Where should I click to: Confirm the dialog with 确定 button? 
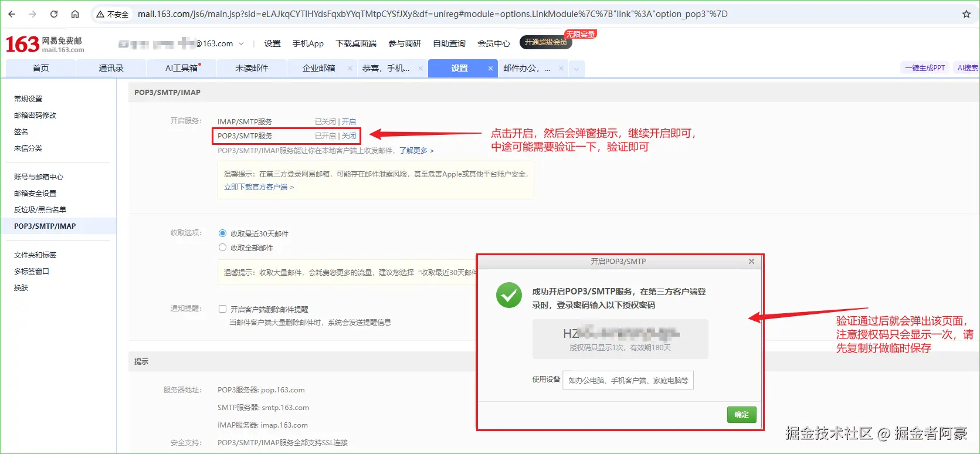[742, 415]
